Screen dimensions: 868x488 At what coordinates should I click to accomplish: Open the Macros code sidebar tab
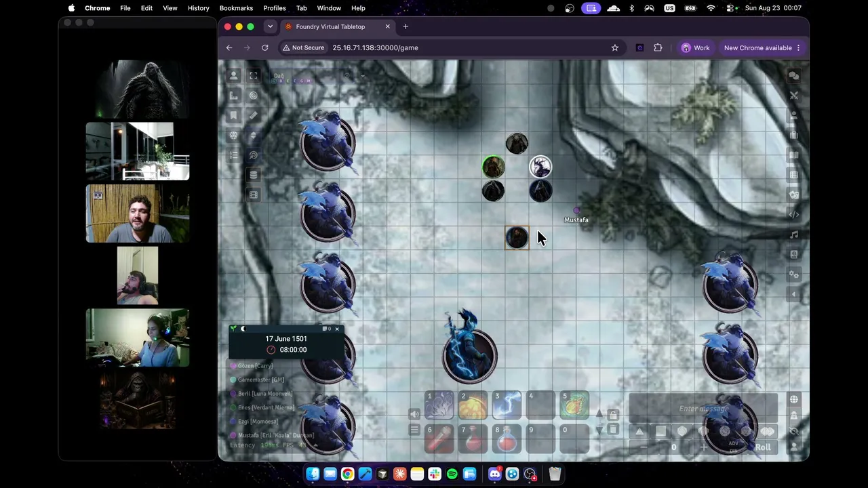point(794,215)
